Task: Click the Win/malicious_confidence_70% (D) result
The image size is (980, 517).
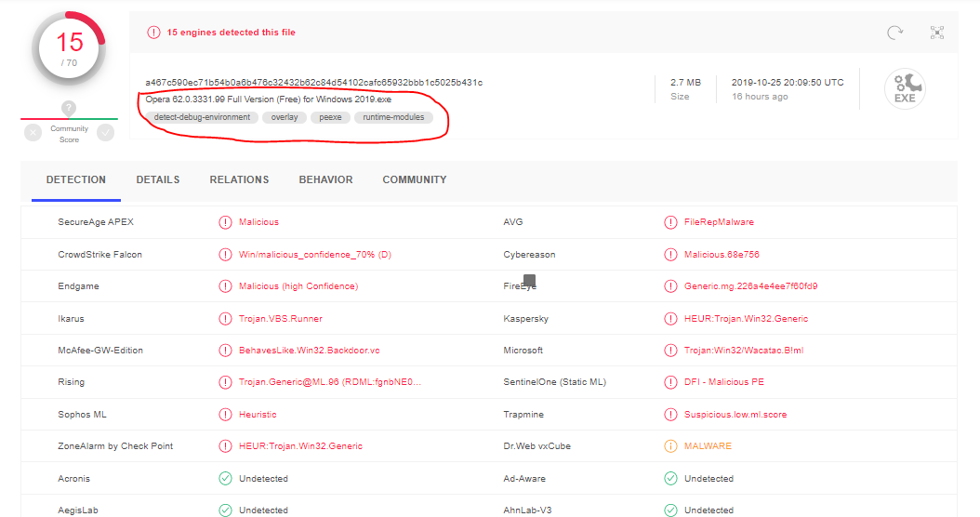Action: [315, 255]
